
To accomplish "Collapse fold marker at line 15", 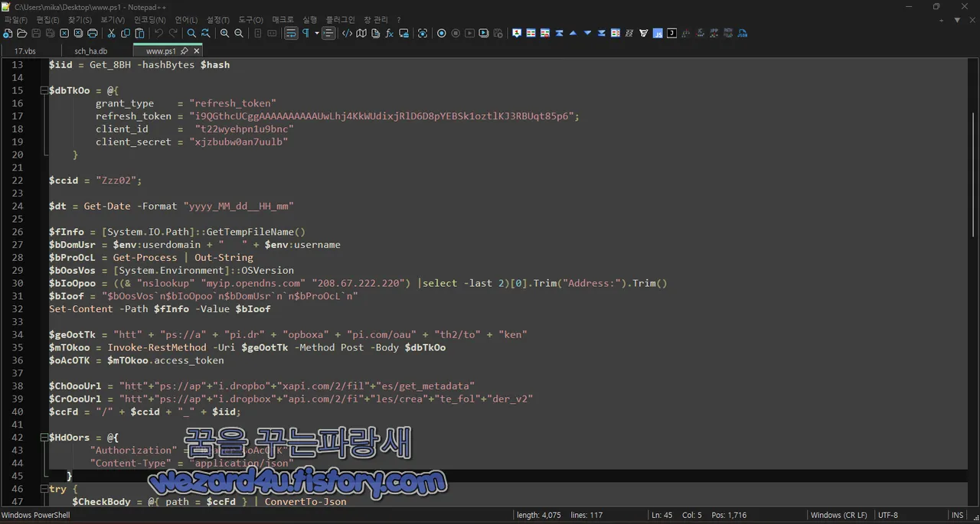I will pos(44,90).
